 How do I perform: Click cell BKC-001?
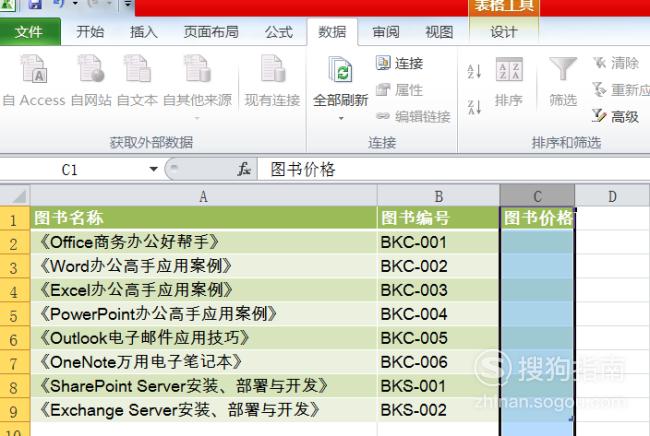point(439,242)
